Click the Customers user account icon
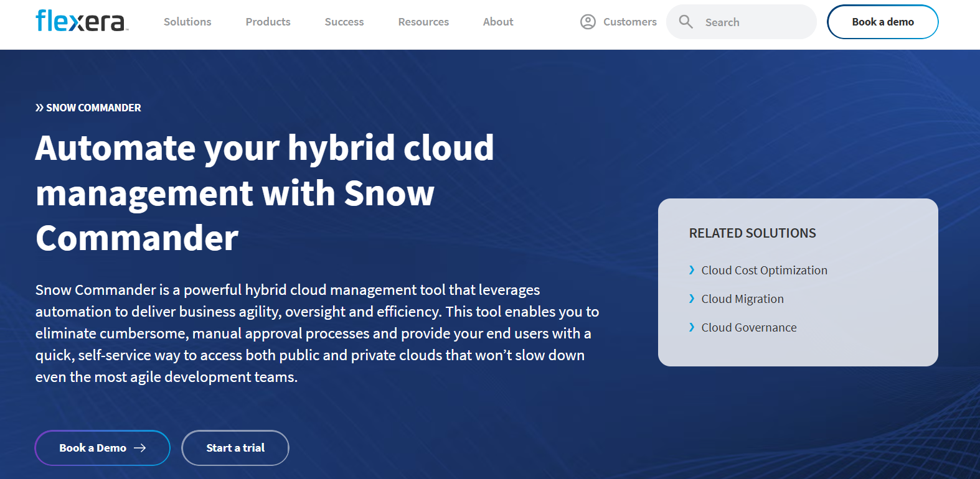Image resolution: width=980 pixels, height=479 pixels. pyautogui.click(x=588, y=22)
